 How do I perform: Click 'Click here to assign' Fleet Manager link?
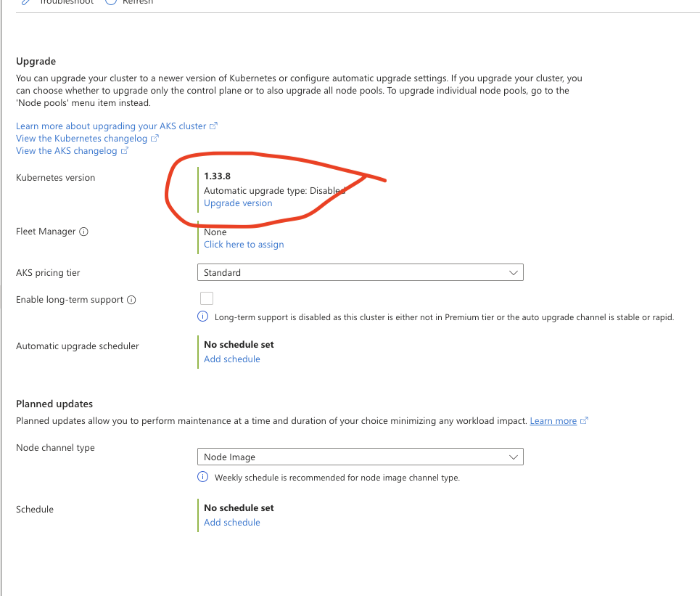244,245
